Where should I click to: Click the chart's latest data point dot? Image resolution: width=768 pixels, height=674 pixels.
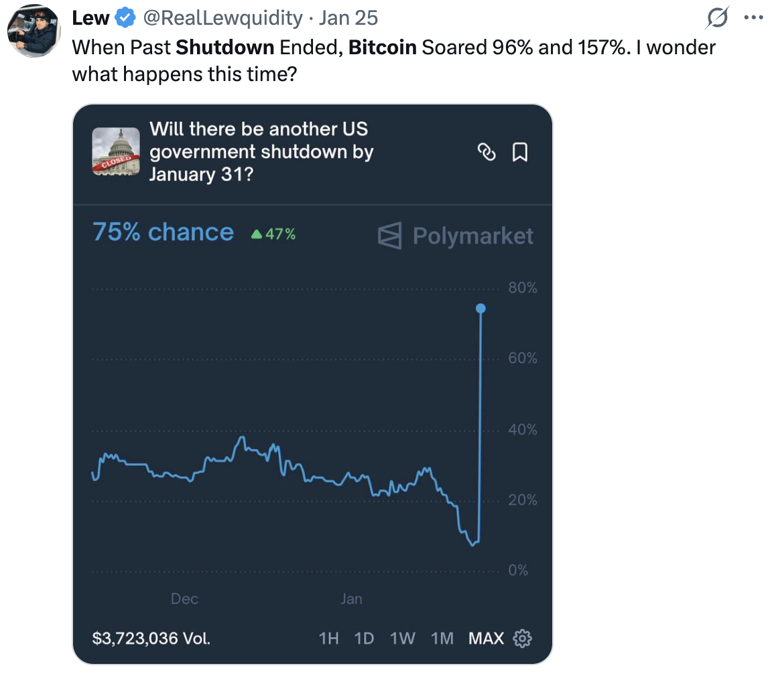point(481,308)
